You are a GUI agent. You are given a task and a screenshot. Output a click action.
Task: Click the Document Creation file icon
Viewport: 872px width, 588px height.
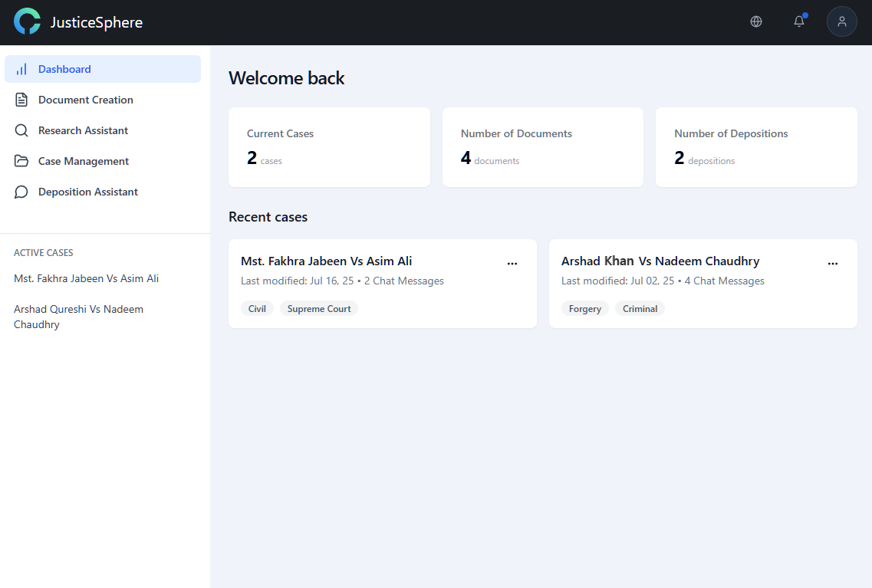coord(21,100)
